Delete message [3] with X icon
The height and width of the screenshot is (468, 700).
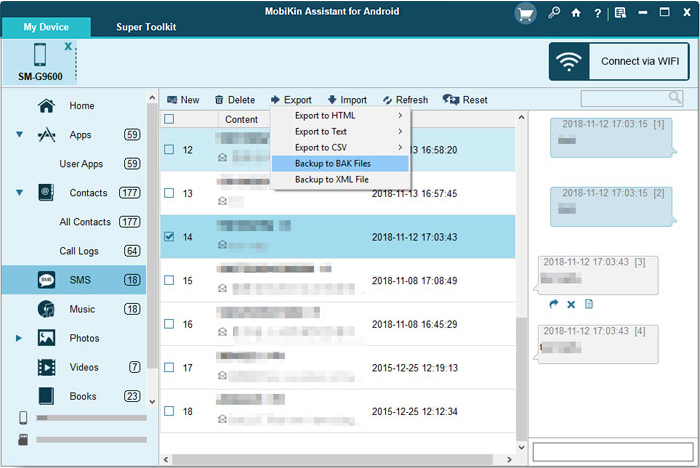[571, 305]
